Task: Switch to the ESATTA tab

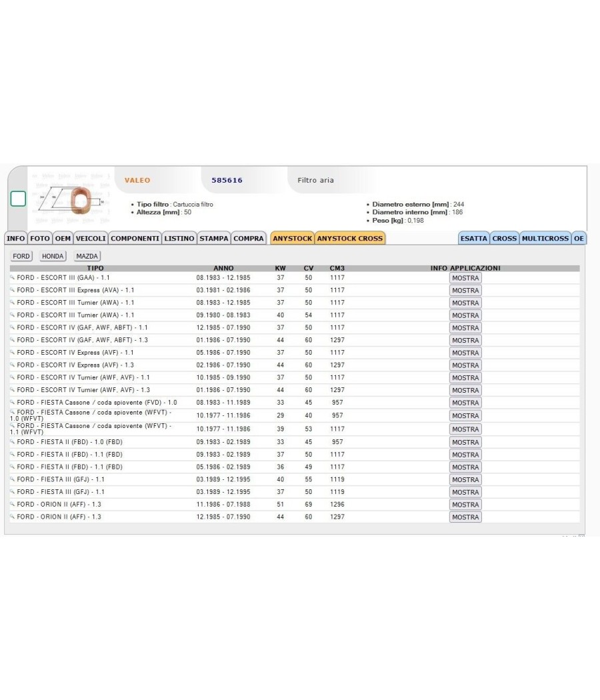Action: [x=473, y=239]
